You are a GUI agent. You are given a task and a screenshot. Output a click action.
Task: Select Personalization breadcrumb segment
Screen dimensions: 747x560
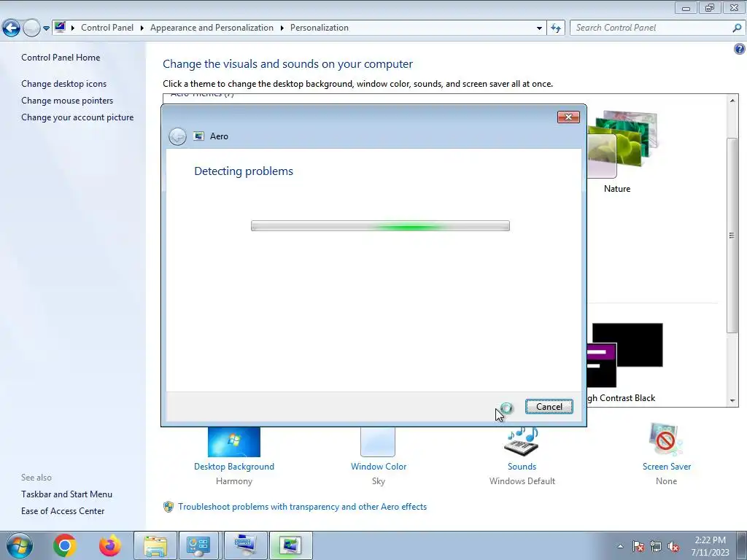[x=320, y=28]
